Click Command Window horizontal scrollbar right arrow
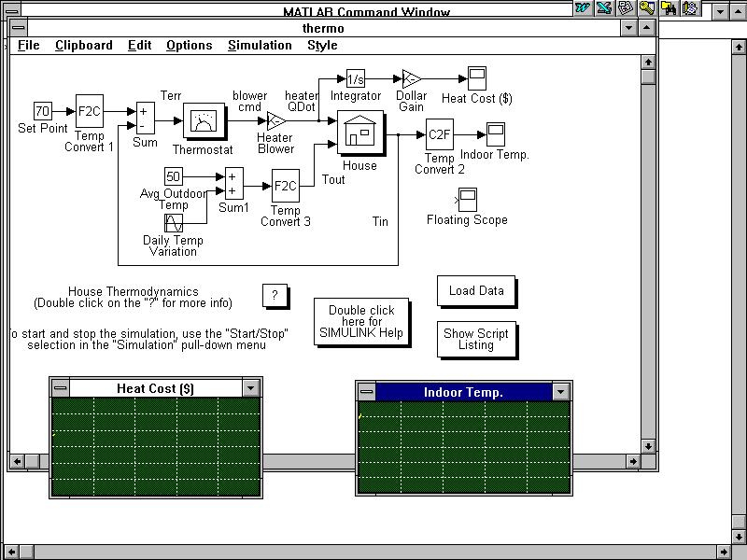747x560 pixels. (725, 553)
